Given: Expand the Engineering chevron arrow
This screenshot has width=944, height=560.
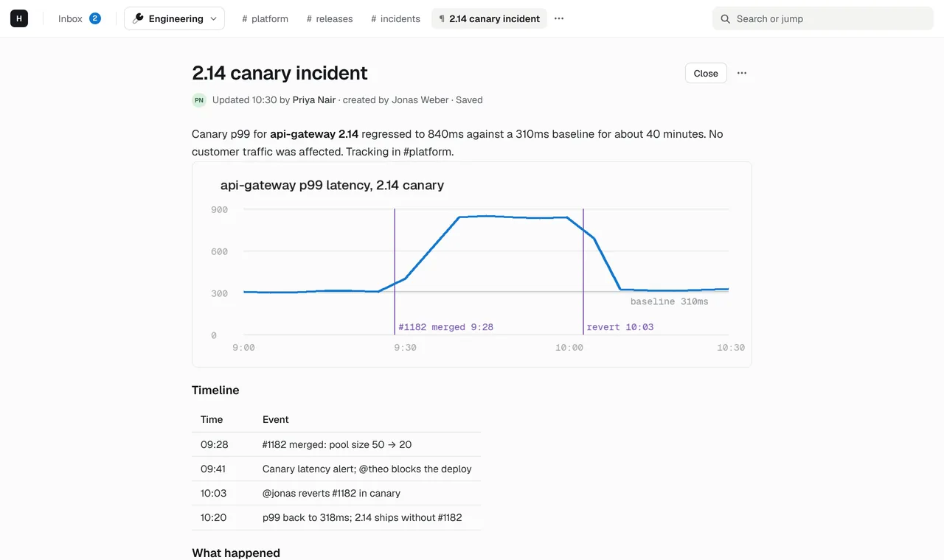Looking at the screenshot, I should click(x=214, y=18).
